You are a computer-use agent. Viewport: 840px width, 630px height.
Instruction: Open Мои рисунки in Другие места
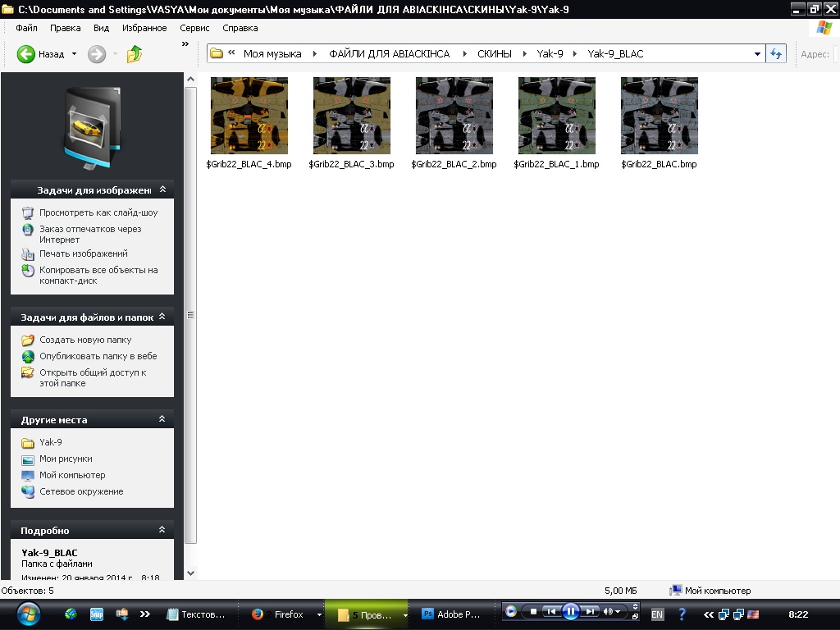coord(66,459)
